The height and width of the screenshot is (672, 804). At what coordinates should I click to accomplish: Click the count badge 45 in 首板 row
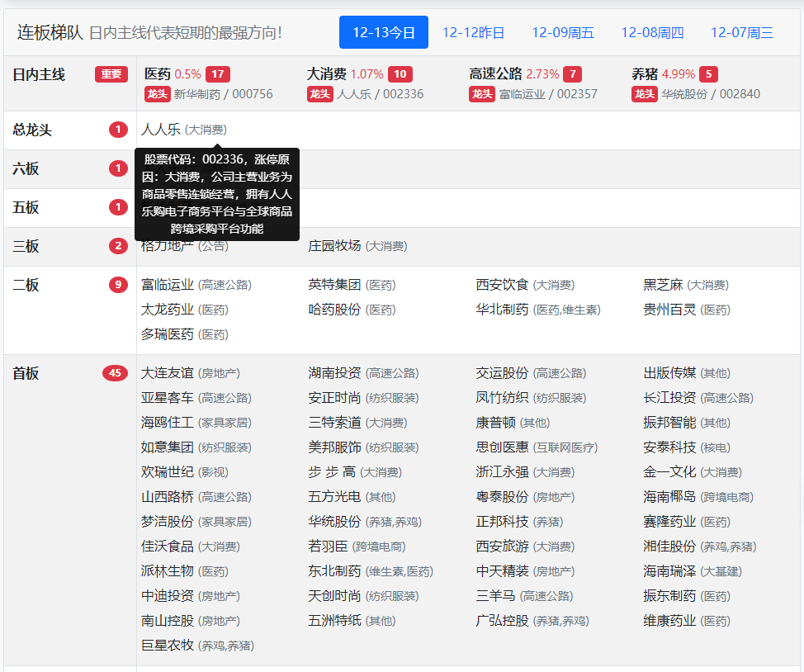tap(116, 373)
